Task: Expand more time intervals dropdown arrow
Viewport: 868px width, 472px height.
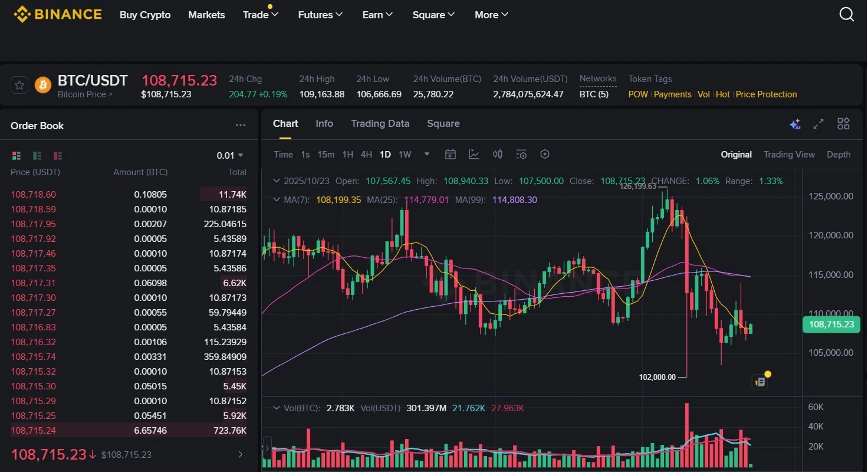Action: (x=427, y=155)
